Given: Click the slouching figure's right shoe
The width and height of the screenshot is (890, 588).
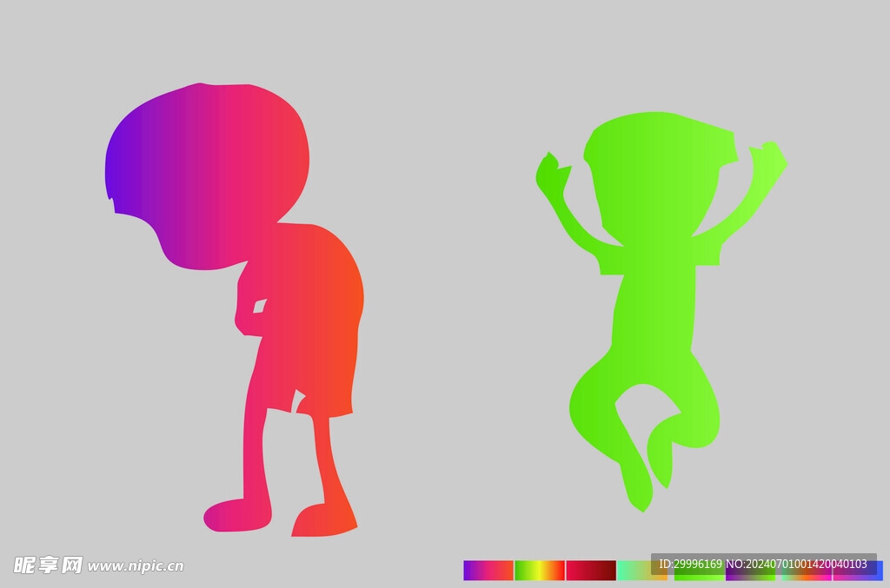Looking at the screenshot, I should coord(323,521).
